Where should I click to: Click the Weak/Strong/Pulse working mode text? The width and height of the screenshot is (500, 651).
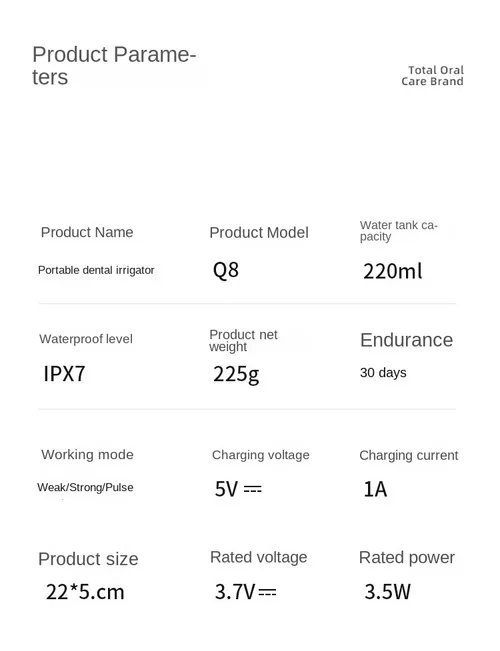pos(85,487)
